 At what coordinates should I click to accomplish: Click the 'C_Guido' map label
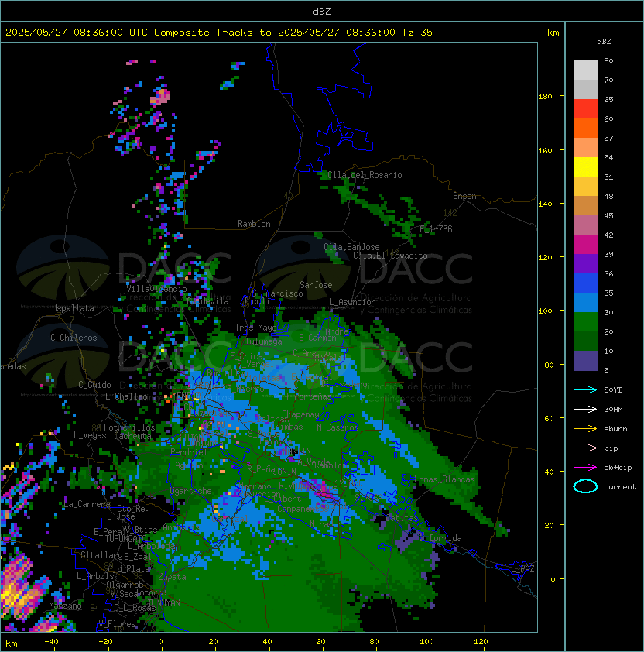coord(94,385)
